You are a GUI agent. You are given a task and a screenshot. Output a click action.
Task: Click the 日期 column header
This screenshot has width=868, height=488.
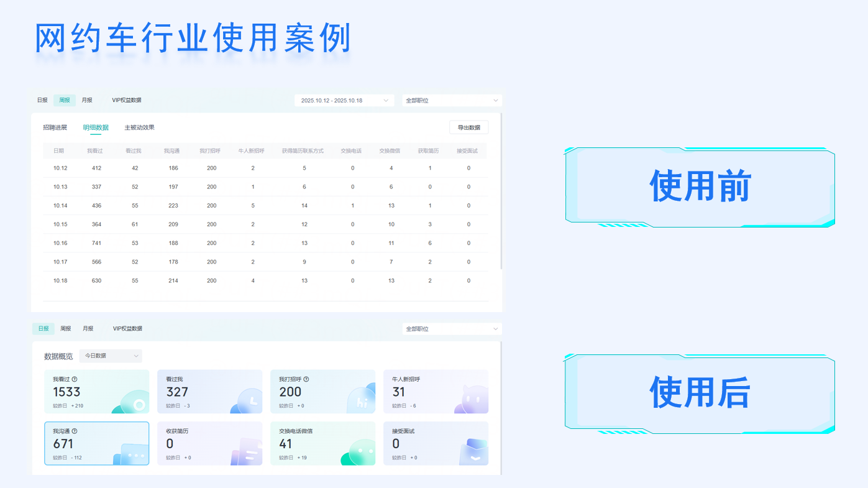(x=58, y=151)
